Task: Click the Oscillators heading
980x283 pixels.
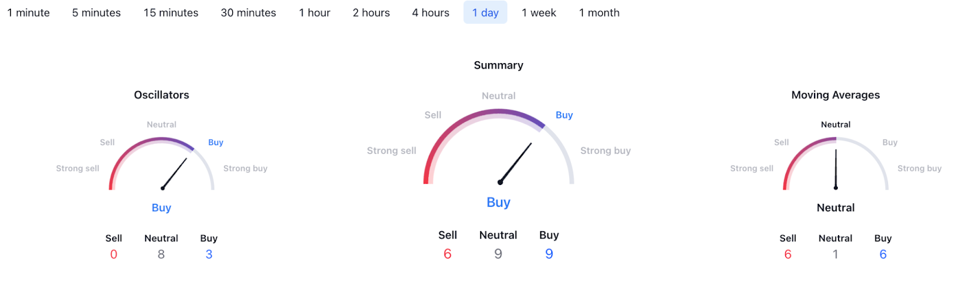Action: click(x=162, y=95)
